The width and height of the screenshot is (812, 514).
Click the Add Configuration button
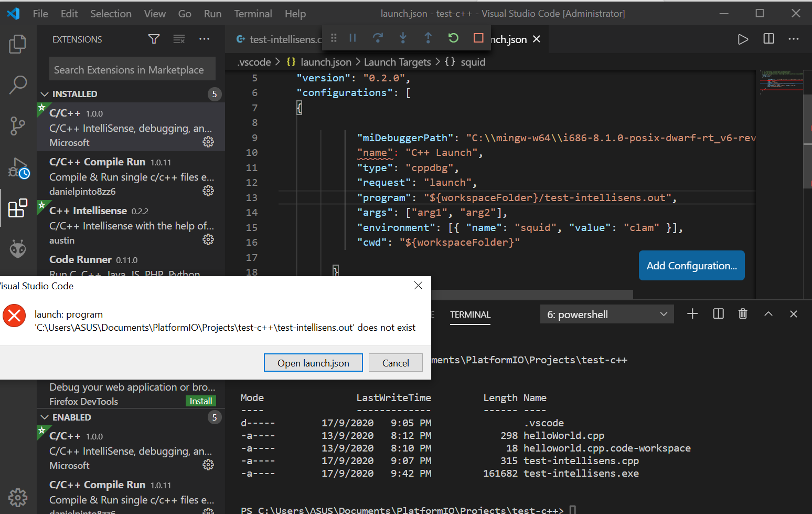click(x=691, y=266)
